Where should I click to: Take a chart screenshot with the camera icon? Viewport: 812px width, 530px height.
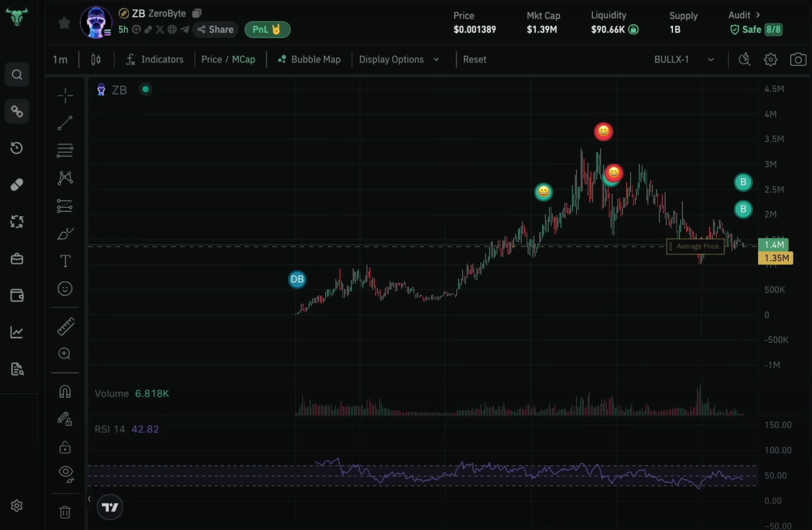[x=797, y=59]
